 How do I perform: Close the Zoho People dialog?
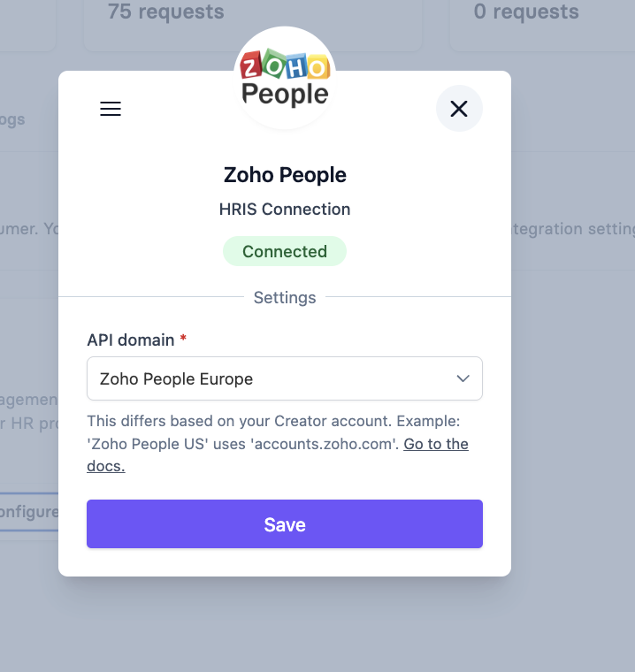459,109
